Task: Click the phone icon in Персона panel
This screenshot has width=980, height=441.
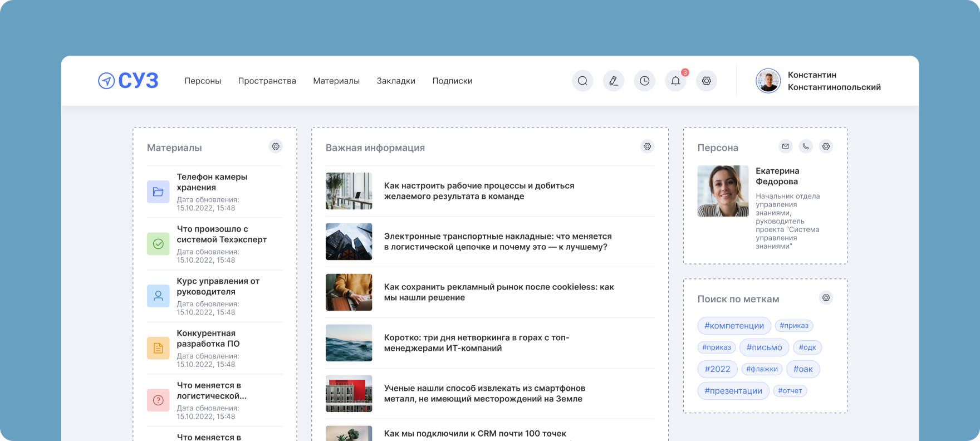Action: pyautogui.click(x=806, y=146)
